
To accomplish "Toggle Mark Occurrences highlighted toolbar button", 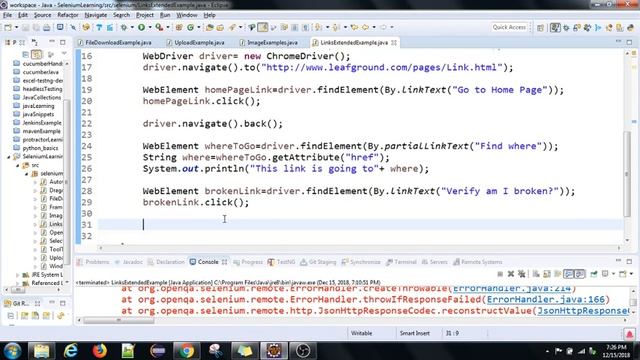I will tap(262, 27).
